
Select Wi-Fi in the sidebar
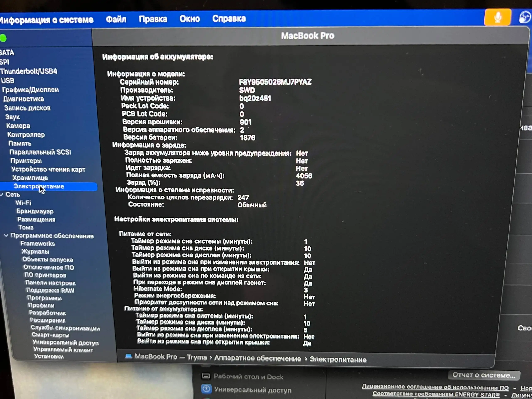pyautogui.click(x=23, y=203)
